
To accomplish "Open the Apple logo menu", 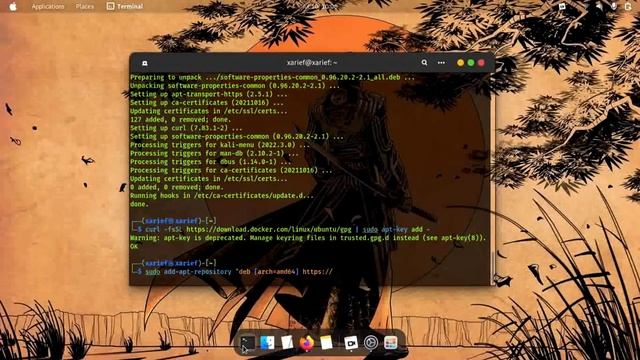I will tap(13, 6).
